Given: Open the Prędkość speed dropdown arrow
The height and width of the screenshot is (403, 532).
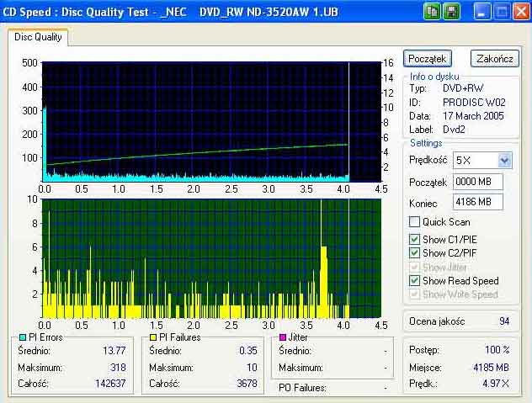Looking at the screenshot, I should tap(504, 160).
